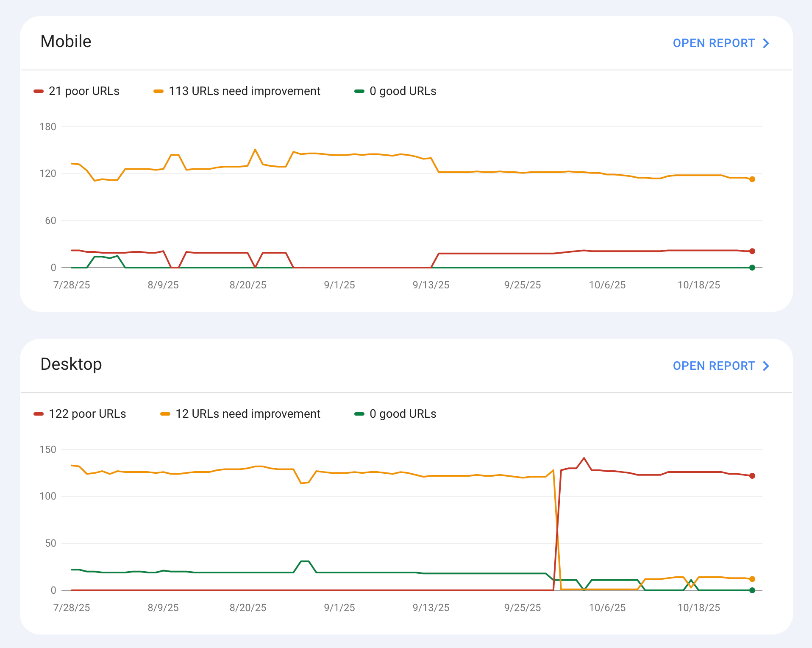Select the green endpoint dot on the Mobile chart

pos(752,268)
